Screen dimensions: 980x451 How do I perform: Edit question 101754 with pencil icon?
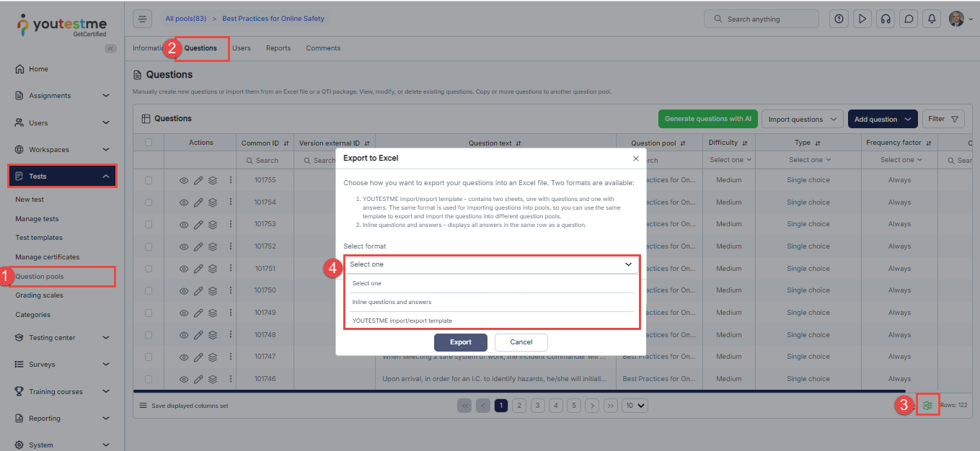(198, 202)
